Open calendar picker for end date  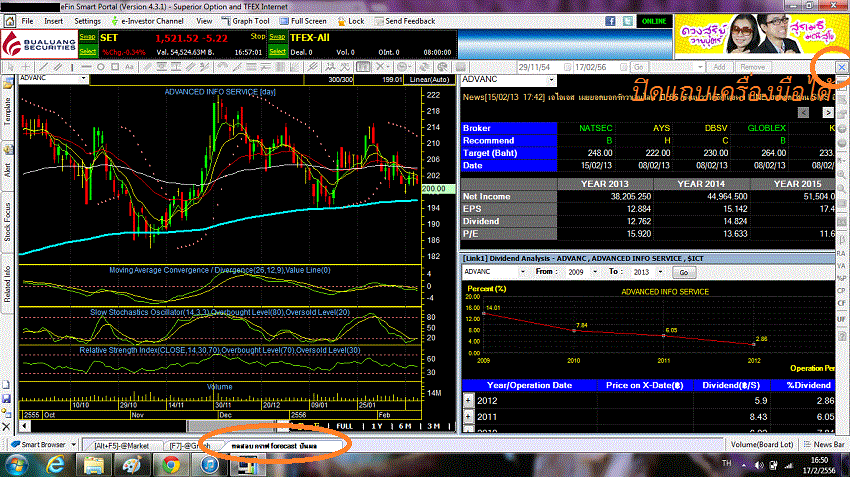click(x=623, y=67)
